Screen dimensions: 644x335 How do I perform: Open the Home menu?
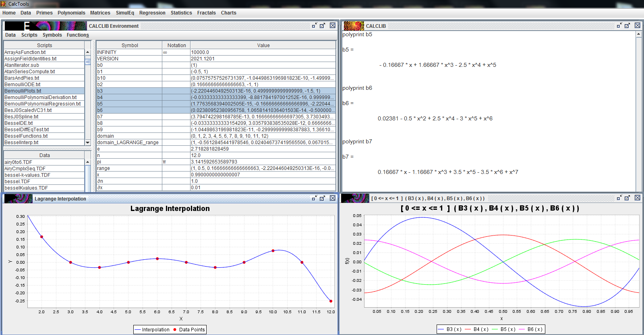9,13
